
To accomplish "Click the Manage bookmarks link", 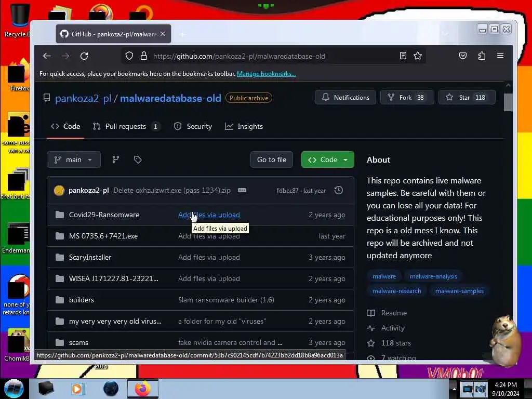I will [x=267, y=74].
